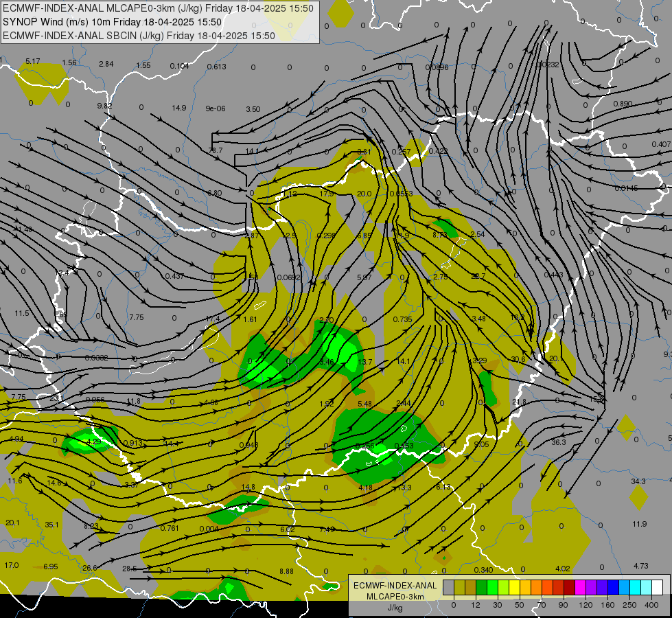Viewport: 672px width, 618px height.
Task: Click the legend tick label 70
Action: coord(542,605)
